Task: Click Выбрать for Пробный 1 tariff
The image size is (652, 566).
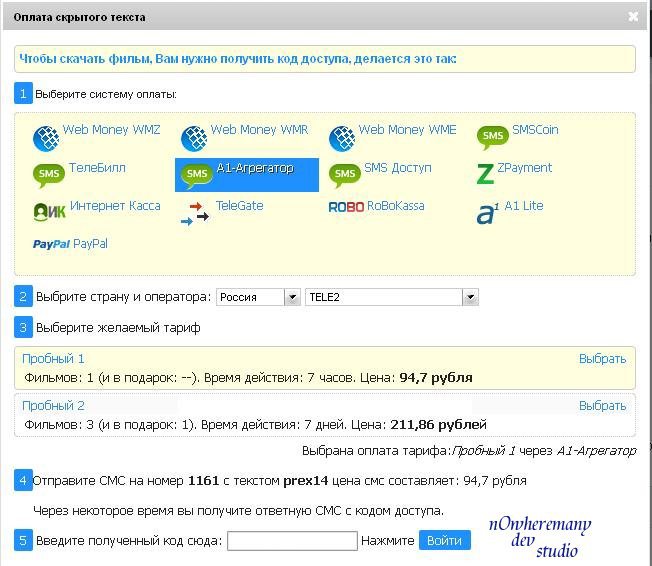Action: pos(603,358)
